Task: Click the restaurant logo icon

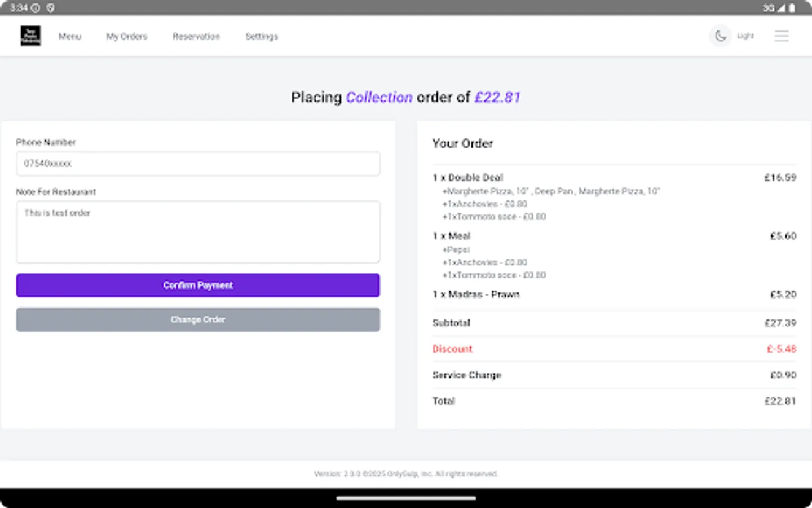Action: coord(30,36)
